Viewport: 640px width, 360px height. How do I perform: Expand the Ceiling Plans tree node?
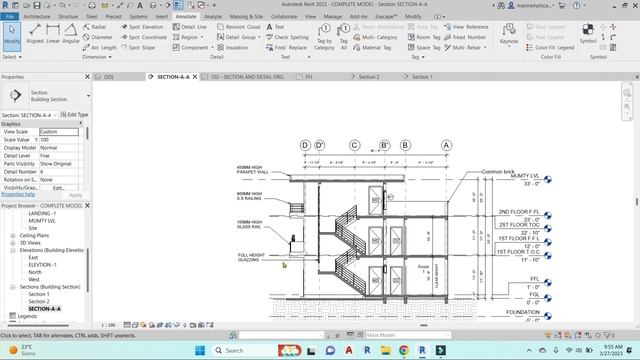(x=13, y=236)
